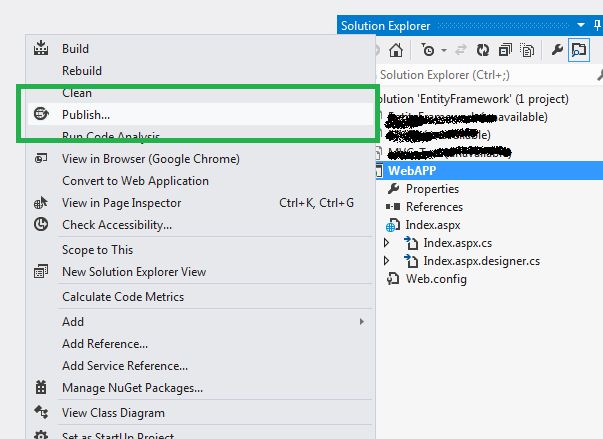603x439 pixels.
Task: Toggle the Preview Selected Items button
Action: pyautogui.click(x=579, y=49)
